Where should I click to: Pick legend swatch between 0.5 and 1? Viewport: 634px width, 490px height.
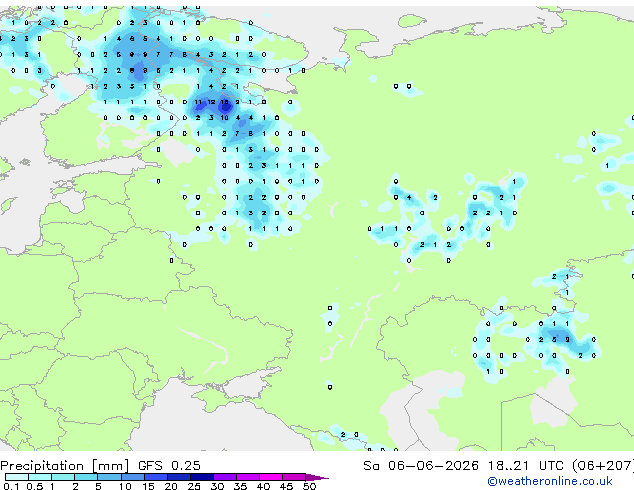pyautogui.click(x=40, y=477)
